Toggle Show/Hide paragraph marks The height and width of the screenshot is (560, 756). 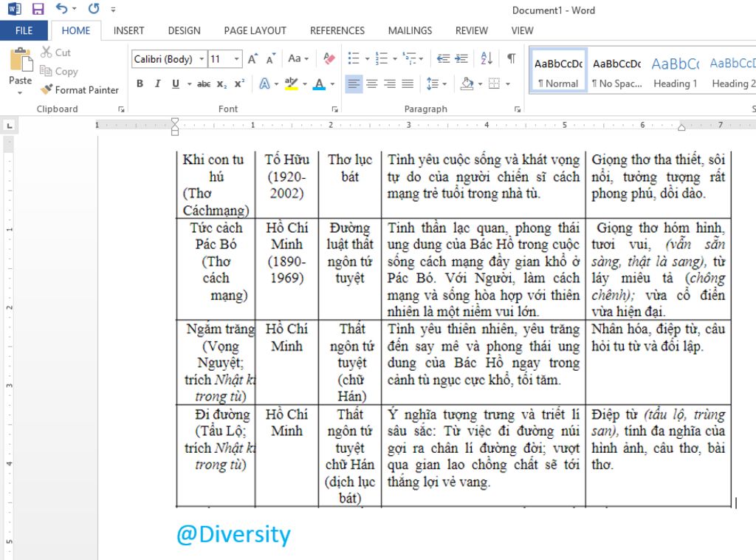(511, 59)
